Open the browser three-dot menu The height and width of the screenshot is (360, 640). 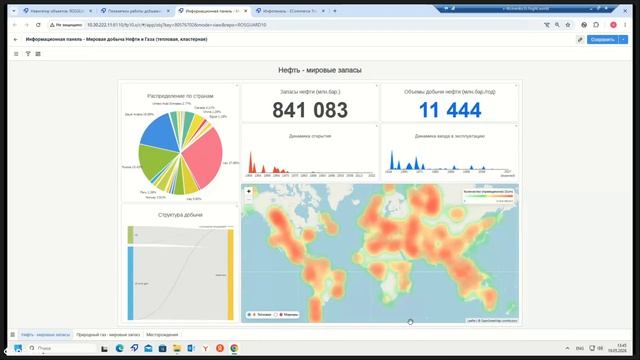click(x=625, y=25)
